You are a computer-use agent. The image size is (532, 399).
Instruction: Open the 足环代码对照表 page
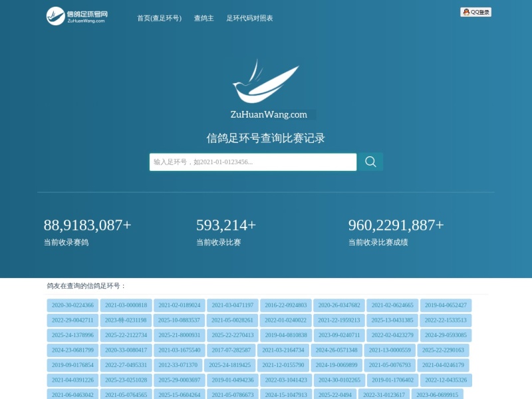250,18
